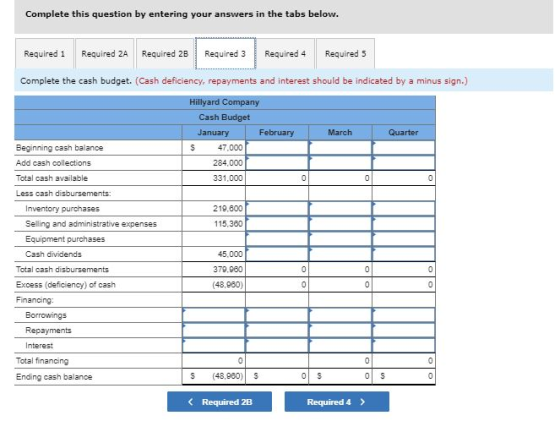Open the Required 5 tab
Screen dimensions: 560x432
click(x=345, y=54)
